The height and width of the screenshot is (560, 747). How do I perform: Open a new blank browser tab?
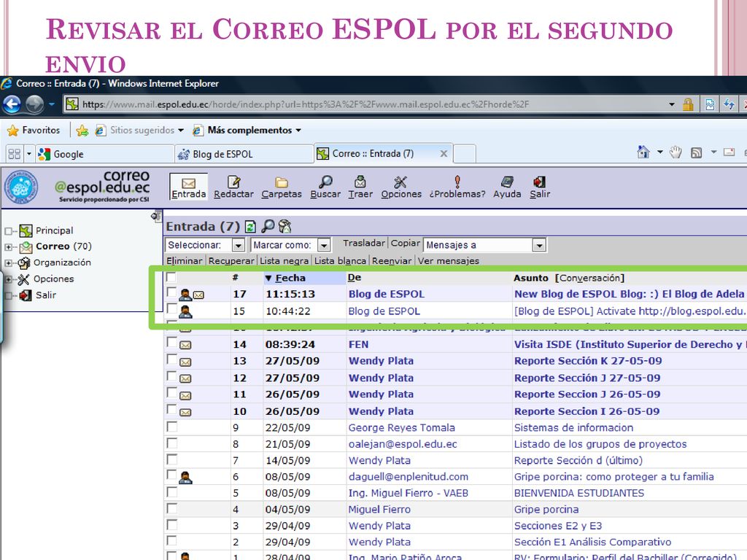coord(465,154)
